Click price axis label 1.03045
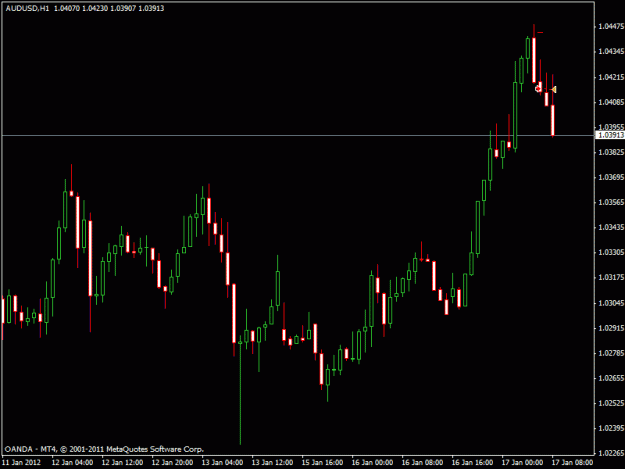 611,303
